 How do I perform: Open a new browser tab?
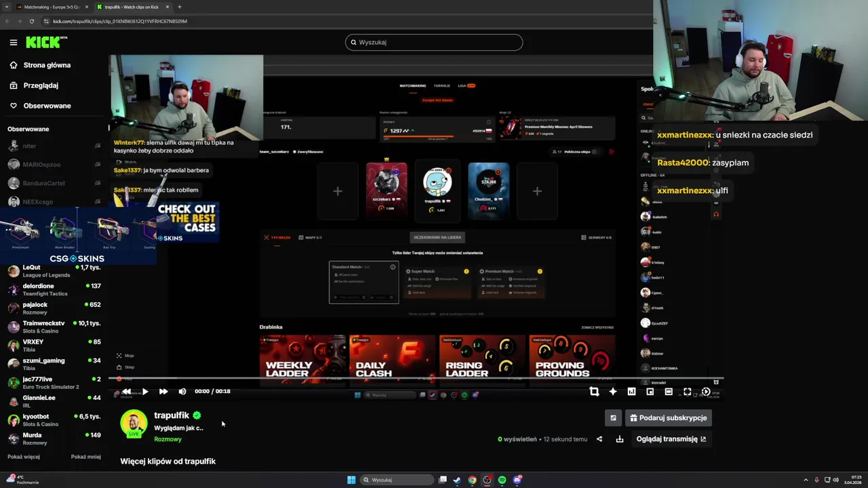(x=179, y=7)
